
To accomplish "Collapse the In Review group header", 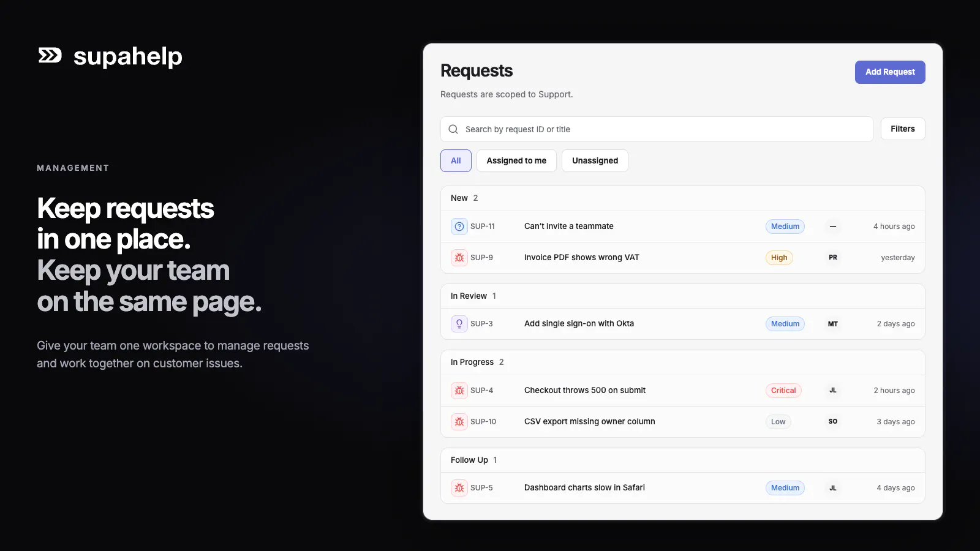I will coord(683,296).
